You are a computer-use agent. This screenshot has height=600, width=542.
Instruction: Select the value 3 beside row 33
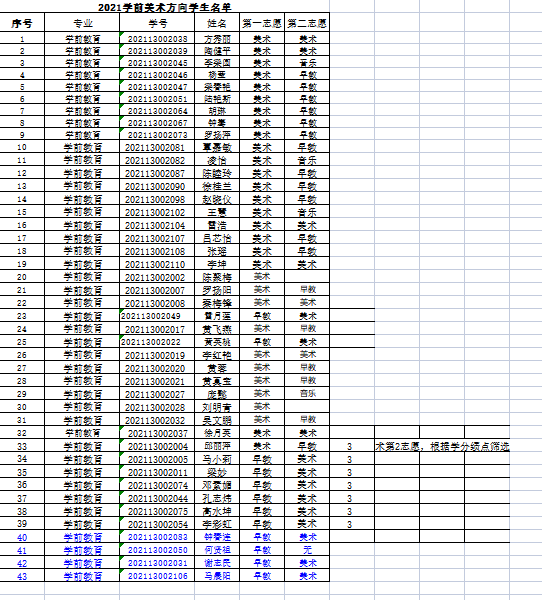[349, 447]
